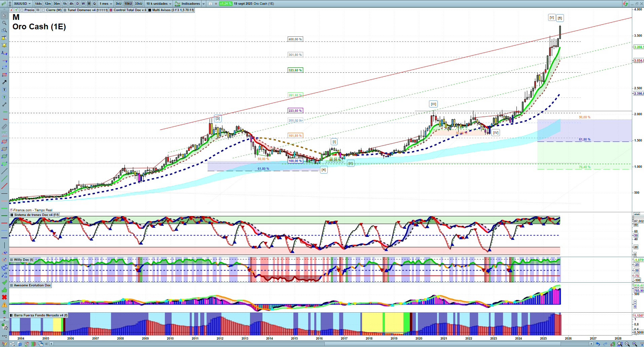The height and width of the screenshot is (347, 644).
Task: Expand the 1 mes period dropdown
Action: (106, 4)
